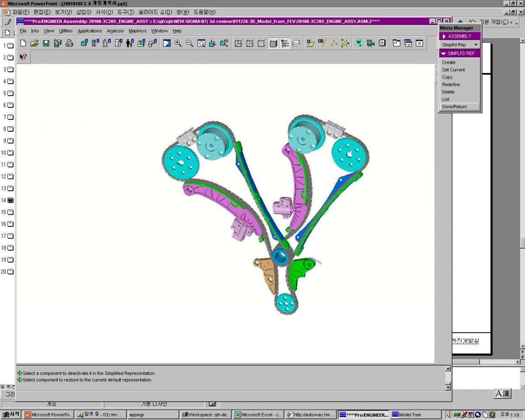Switch to wireframe display mode
Screen dimensions: 525x420
[239, 43]
